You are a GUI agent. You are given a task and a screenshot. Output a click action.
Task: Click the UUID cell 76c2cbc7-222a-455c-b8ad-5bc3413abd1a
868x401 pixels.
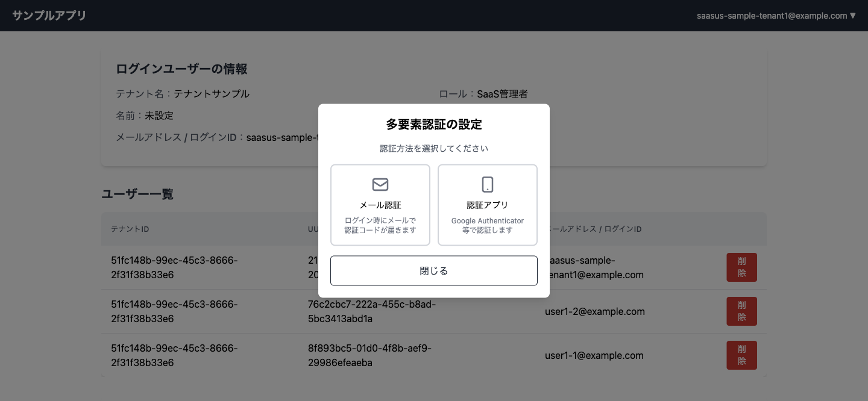pyautogui.click(x=371, y=311)
